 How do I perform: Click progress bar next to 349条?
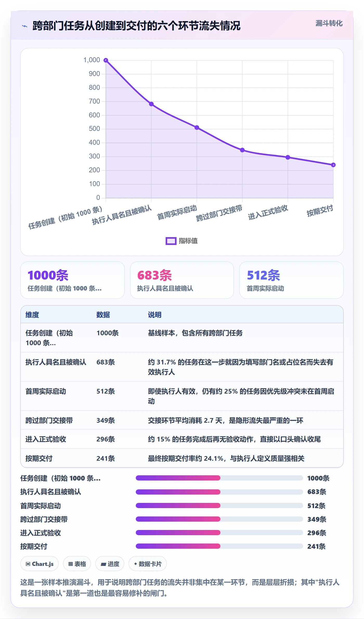tap(219, 519)
